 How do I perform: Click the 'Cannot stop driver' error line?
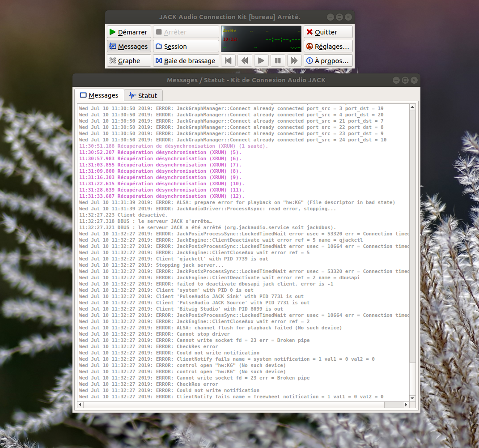click(x=154, y=334)
